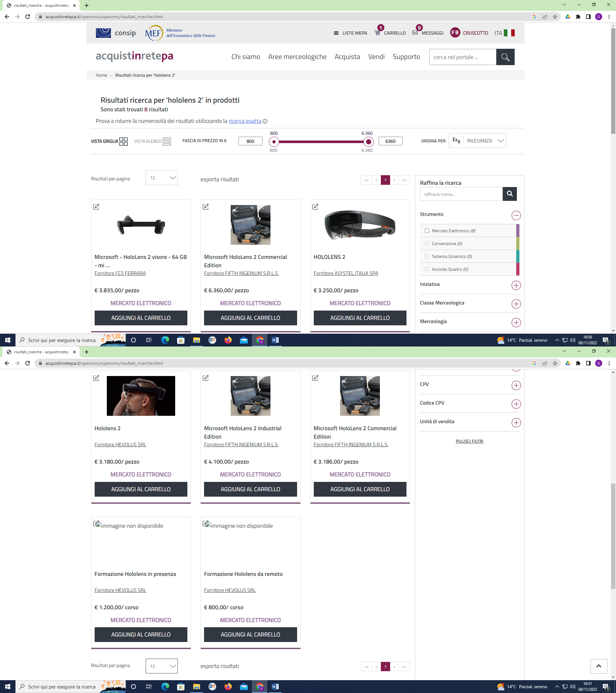Open the CARRELLO shopping cart icon

coord(377,32)
